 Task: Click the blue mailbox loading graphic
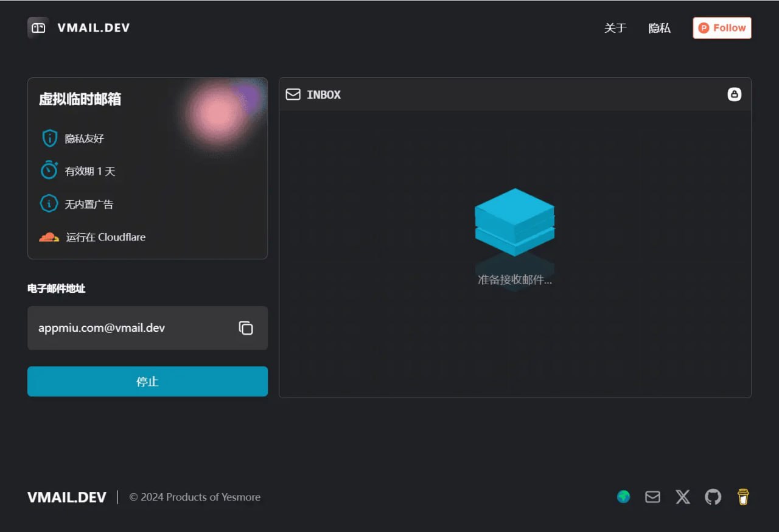tap(515, 222)
